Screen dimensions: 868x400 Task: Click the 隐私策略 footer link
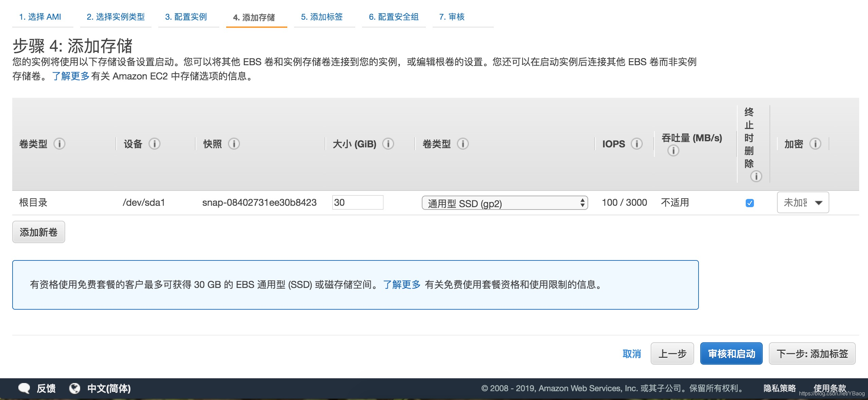click(x=780, y=388)
